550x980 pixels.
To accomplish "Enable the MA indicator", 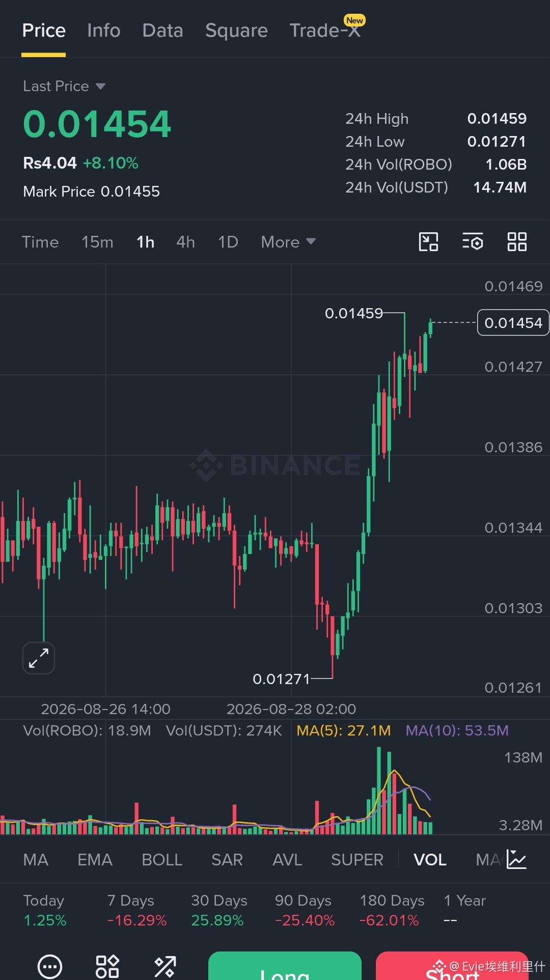I will coord(36,860).
